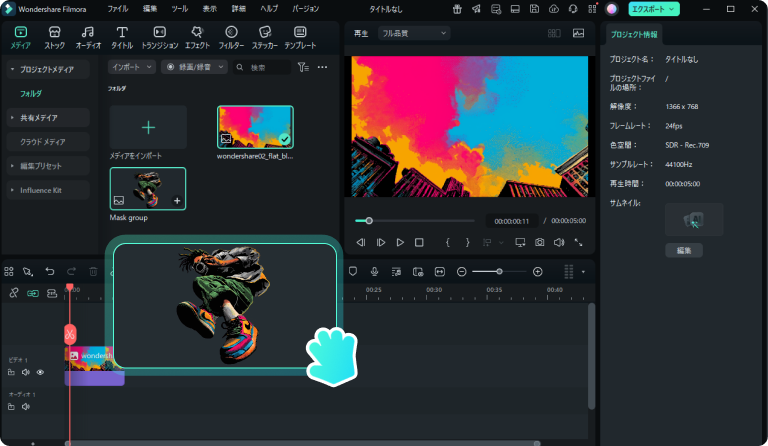The height and width of the screenshot is (446, 768).
Task: Select the プロジェクト情報 tab
Action: point(634,34)
